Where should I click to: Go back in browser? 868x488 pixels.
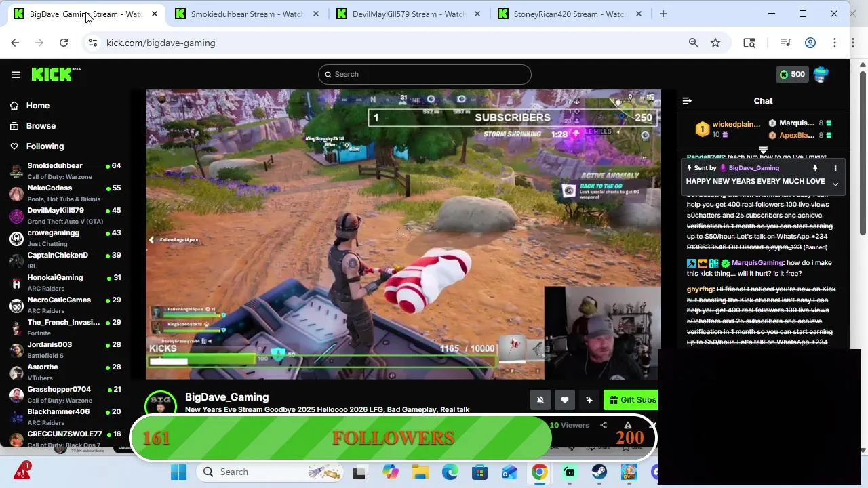click(x=15, y=43)
